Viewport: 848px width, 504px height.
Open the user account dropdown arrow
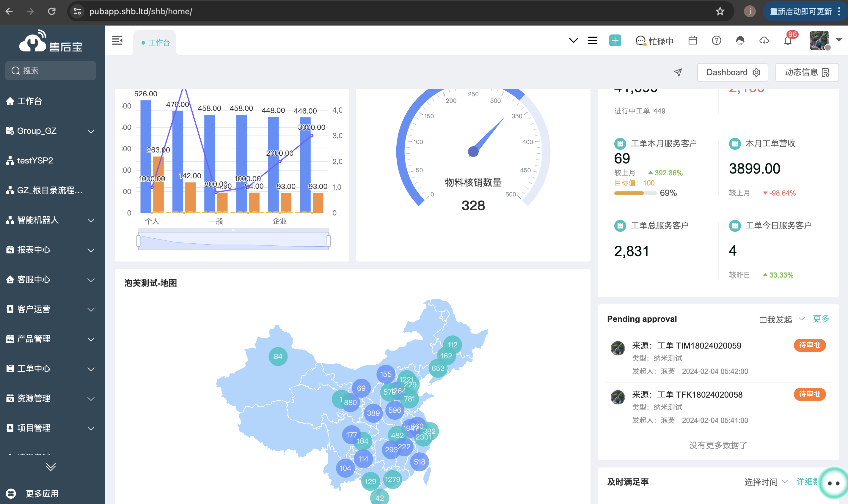839,40
